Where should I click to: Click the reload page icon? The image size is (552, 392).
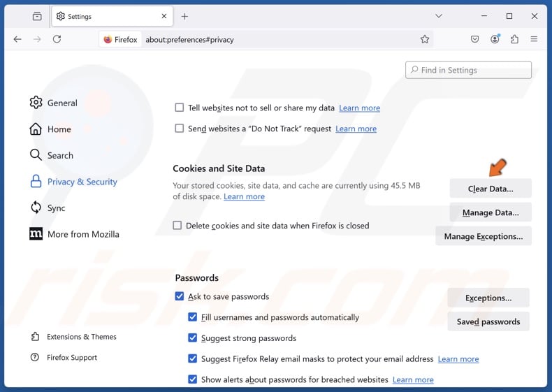(x=57, y=40)
